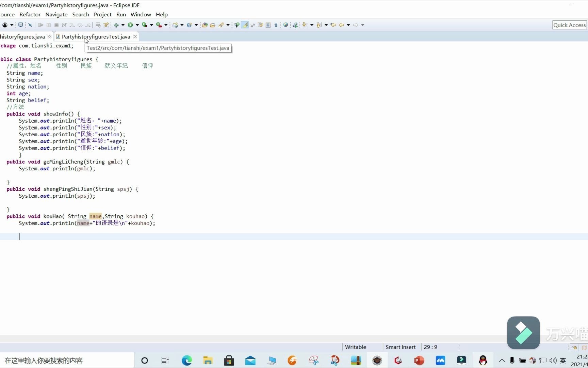Screen dimensions: 588x368
Task: Open the Debug launch dropdown arrow
Action: pyautogui.click(x=123, y=25)
